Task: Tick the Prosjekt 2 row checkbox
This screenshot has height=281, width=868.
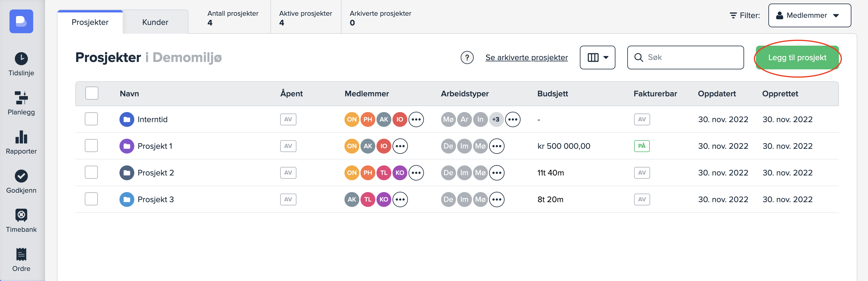Action: tap(91, 172)
